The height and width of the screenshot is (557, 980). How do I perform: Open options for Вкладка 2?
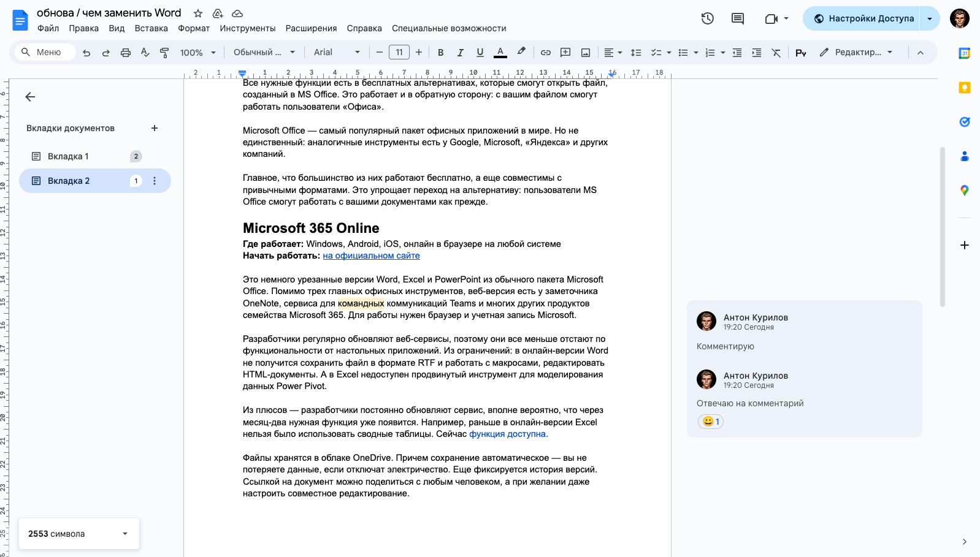(x=155, y=181)
